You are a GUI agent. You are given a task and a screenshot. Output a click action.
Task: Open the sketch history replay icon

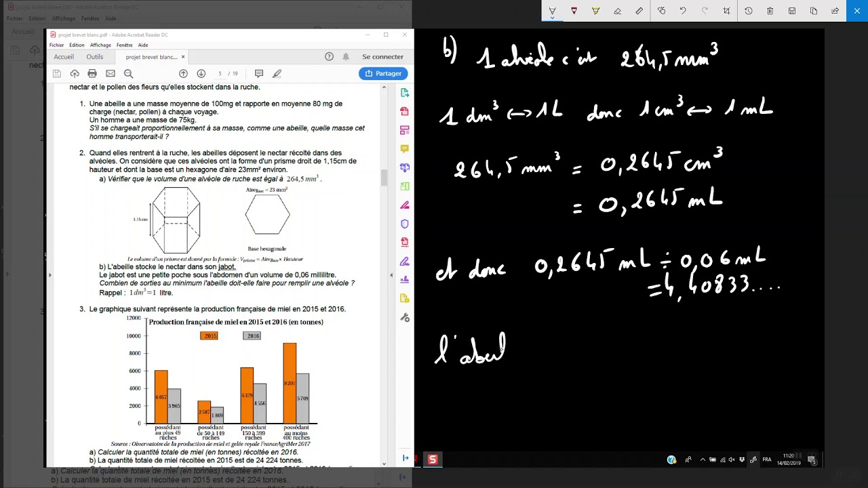749,11
